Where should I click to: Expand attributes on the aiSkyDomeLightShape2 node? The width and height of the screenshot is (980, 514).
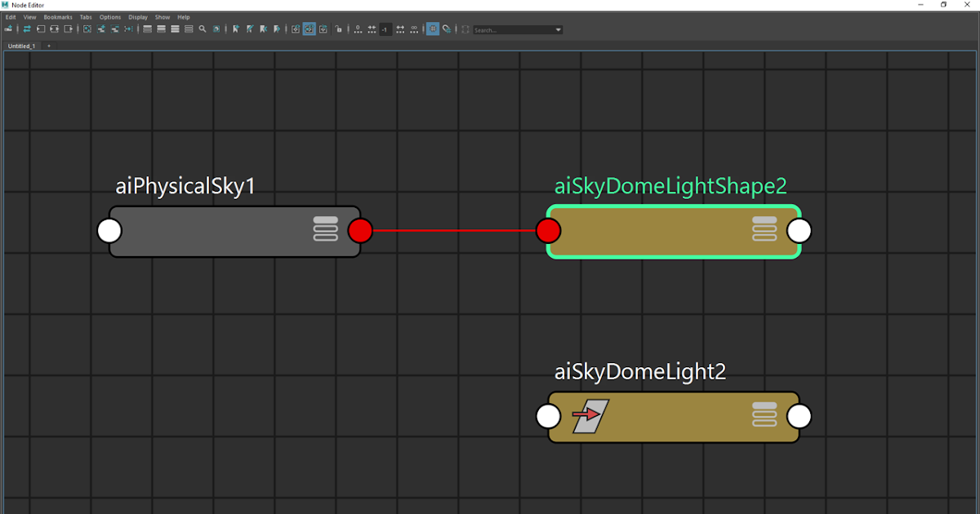[x=764, y=230]
